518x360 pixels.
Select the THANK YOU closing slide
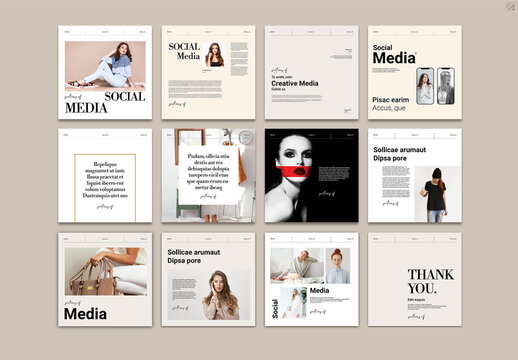[x=415, y=279]
